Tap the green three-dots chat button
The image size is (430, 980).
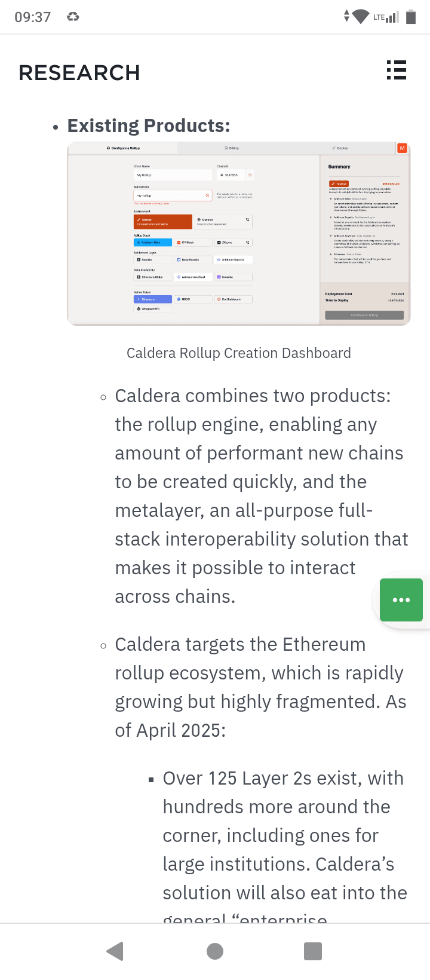[401, 600]
